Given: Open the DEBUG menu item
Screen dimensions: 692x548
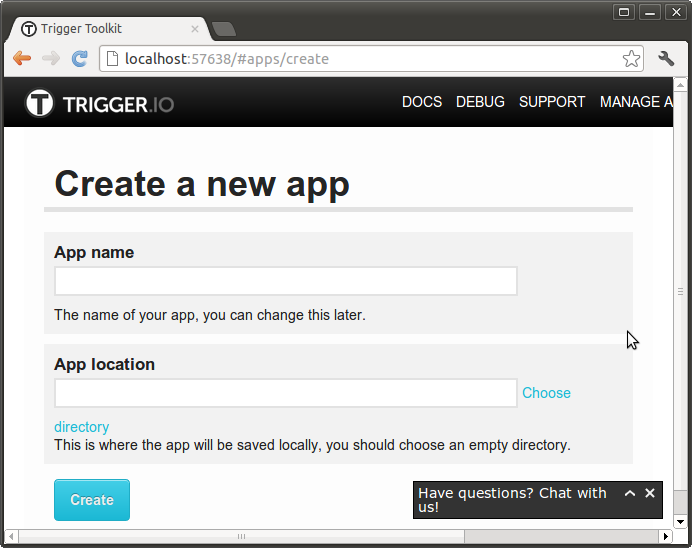Looking at the screenshot, I should pos(480,102).
